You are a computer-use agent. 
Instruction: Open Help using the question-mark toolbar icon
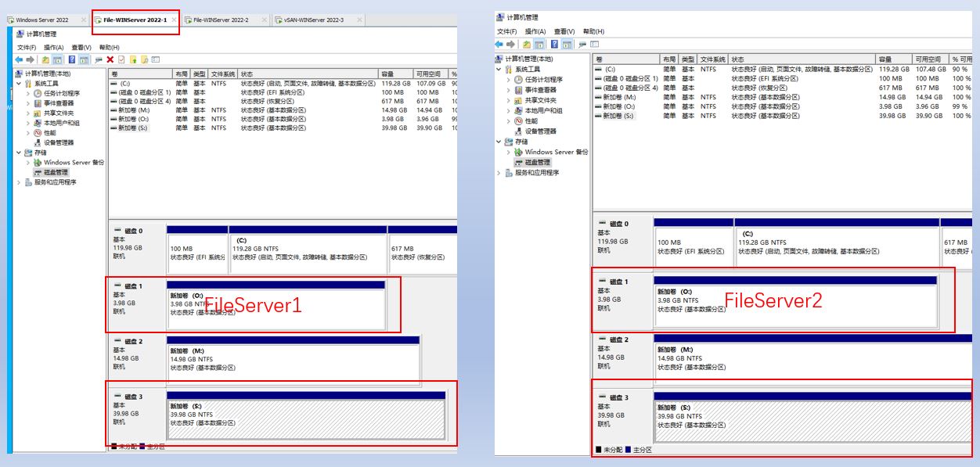(x=72, y=58)
